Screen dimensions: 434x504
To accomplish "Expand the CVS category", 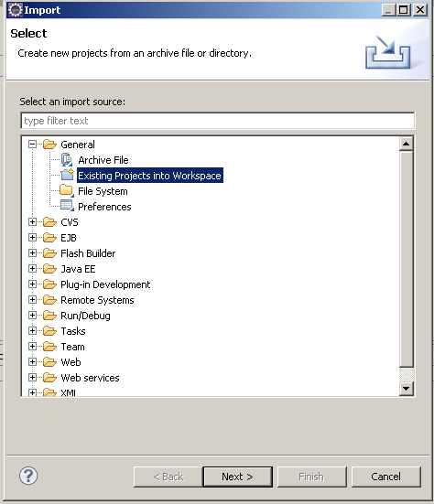I will coord(32,221).
